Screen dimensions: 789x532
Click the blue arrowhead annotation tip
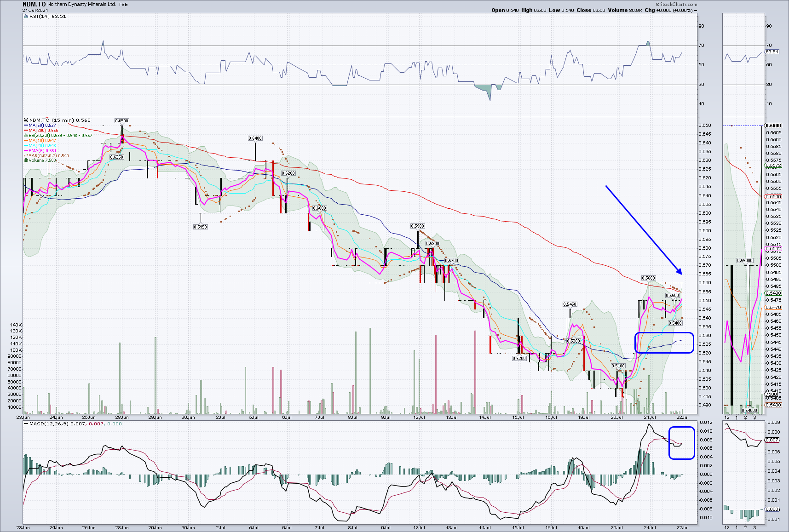680,271
